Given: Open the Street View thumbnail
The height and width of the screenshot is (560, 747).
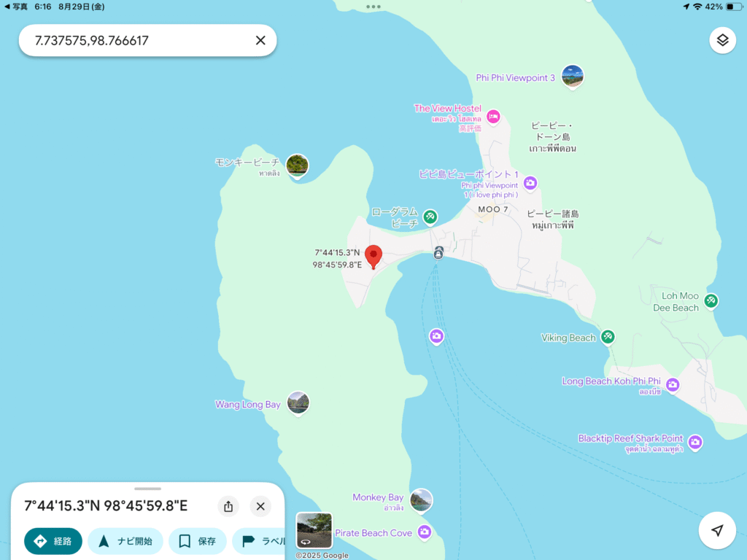Looking at the screenshot, I should tap(314, 531).
